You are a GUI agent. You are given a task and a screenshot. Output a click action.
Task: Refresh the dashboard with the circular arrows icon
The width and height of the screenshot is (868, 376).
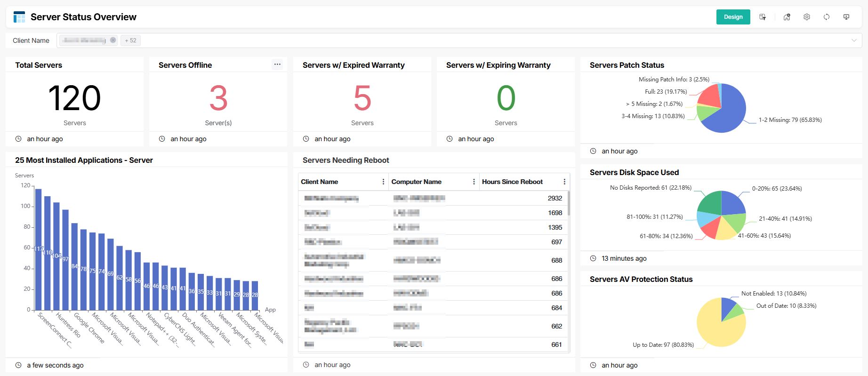point(827,17)
